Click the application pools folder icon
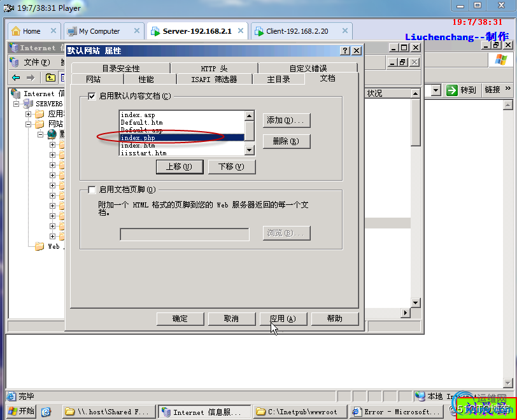The height and width of the screenshot is (420, 517). click(x=39, y=114)
